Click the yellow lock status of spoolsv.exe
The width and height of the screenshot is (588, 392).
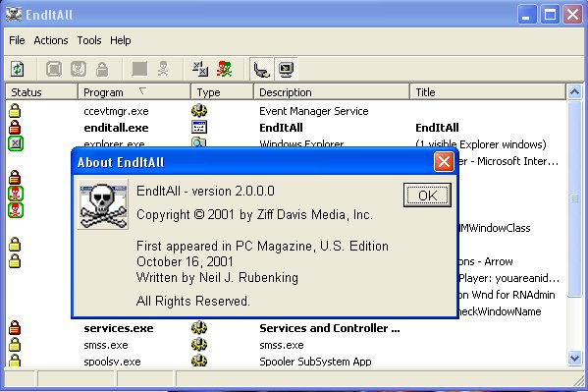pyautogui.click(x=15, y=361)
